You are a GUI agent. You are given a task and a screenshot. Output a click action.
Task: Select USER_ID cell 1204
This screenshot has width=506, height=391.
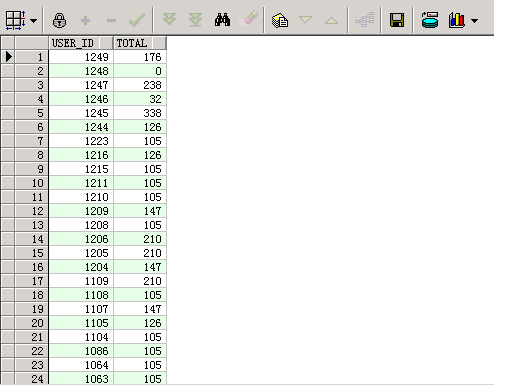tap(81, 267)
